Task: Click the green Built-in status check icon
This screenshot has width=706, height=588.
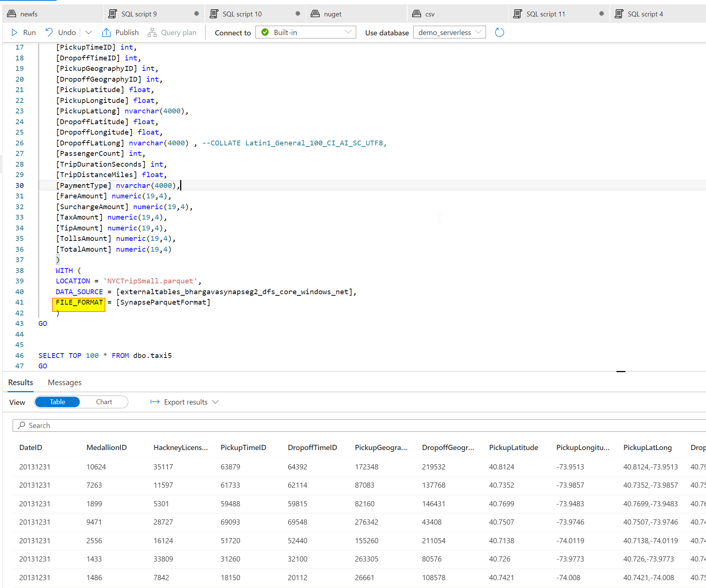Action: (x=264, y=32)
